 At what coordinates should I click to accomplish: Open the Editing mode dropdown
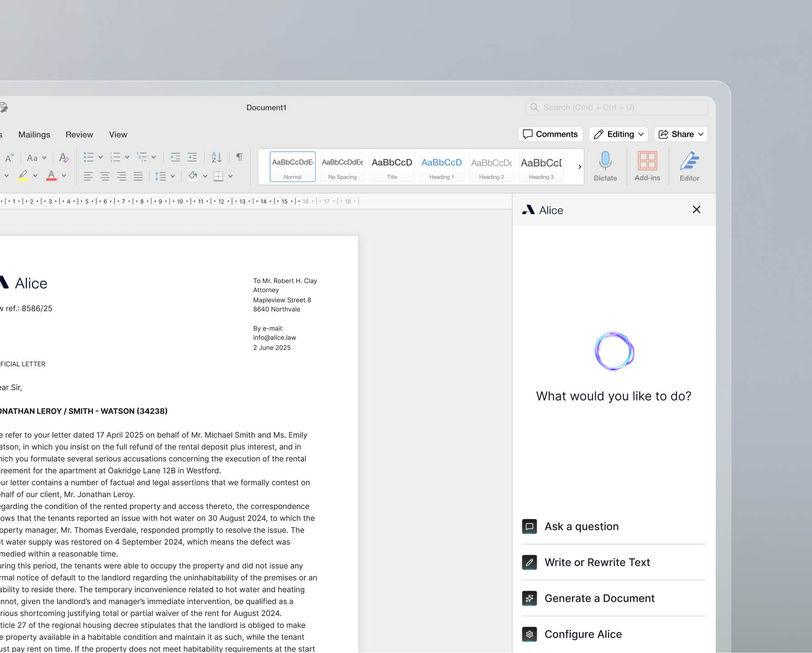619,134
